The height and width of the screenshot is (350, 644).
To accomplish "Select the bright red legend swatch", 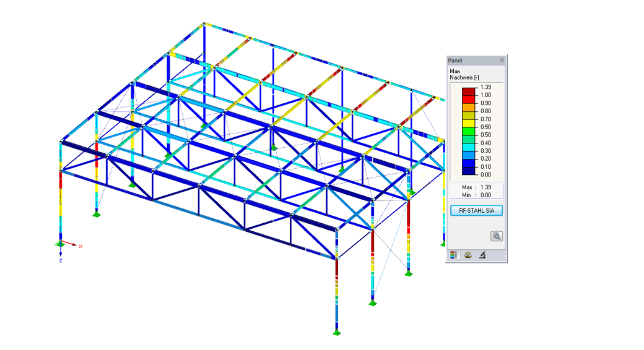I will [x=468, y=100].
